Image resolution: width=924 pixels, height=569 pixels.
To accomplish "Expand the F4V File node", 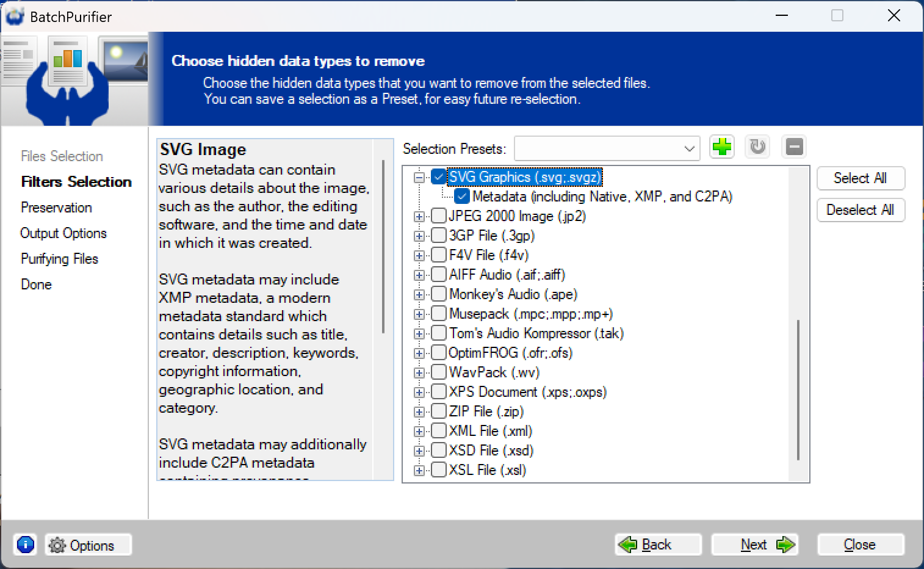I will pyautogui.click(x=419, y=256).
